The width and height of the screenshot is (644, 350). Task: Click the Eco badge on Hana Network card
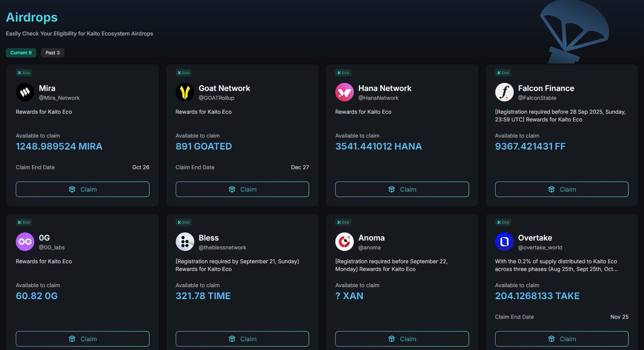coord(343,72)
